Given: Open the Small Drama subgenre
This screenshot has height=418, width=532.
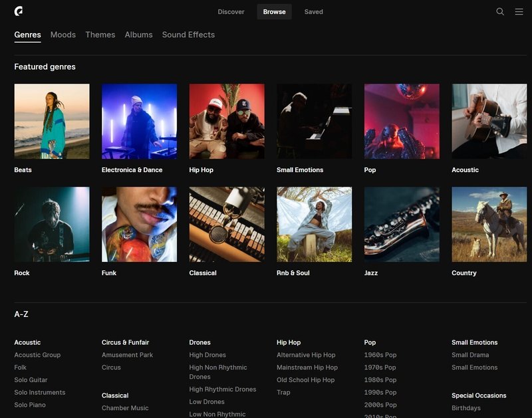Looking at the screenshot, I should (470, 355).
